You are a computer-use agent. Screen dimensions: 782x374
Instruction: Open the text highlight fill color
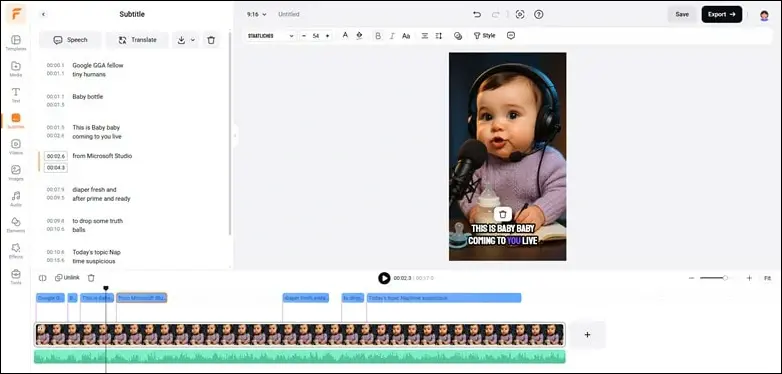pyautogui.click(x=359, y=36)
